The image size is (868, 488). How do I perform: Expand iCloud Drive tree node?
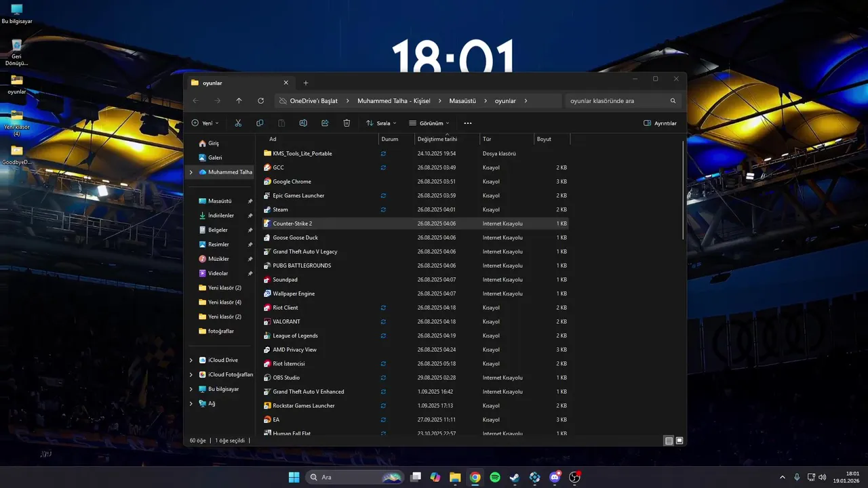191,360
